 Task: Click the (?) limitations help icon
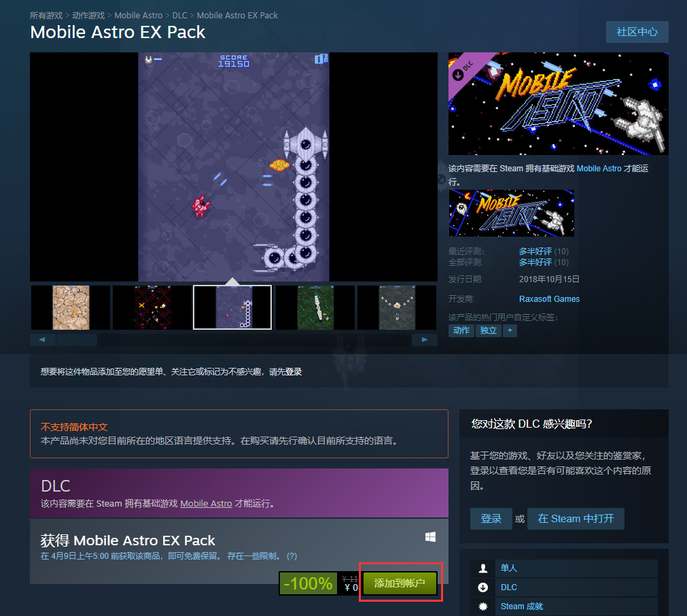point(292,556)
